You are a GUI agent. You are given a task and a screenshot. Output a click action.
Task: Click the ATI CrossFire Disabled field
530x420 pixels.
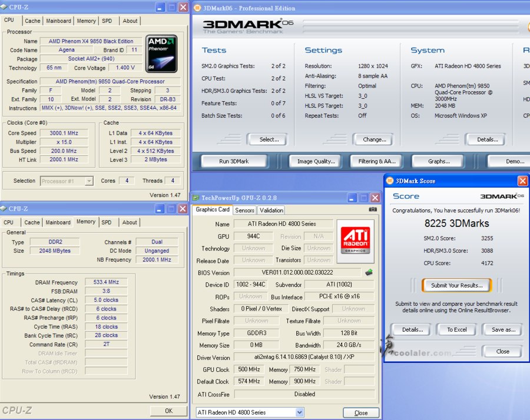coord(304,394)
